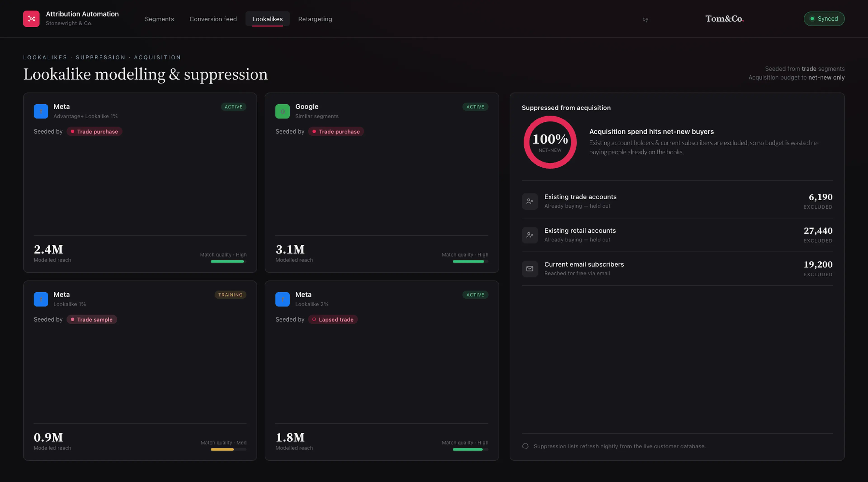The height and width of the screenshot is (482, 868).
Task: Go to the Retargeting tab
Action: (x=315, y=19)
